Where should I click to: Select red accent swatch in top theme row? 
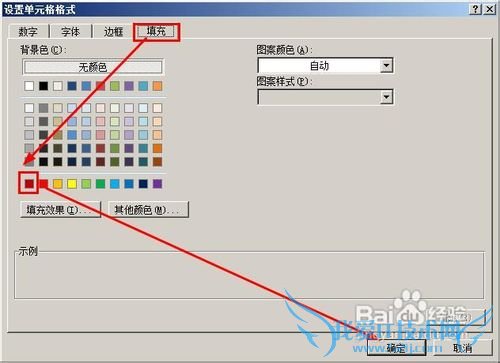click(100, 86)
